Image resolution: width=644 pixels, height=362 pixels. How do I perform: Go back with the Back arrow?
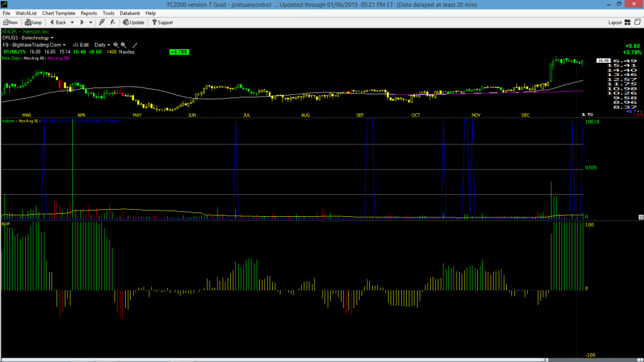click(x=58, y=23)
